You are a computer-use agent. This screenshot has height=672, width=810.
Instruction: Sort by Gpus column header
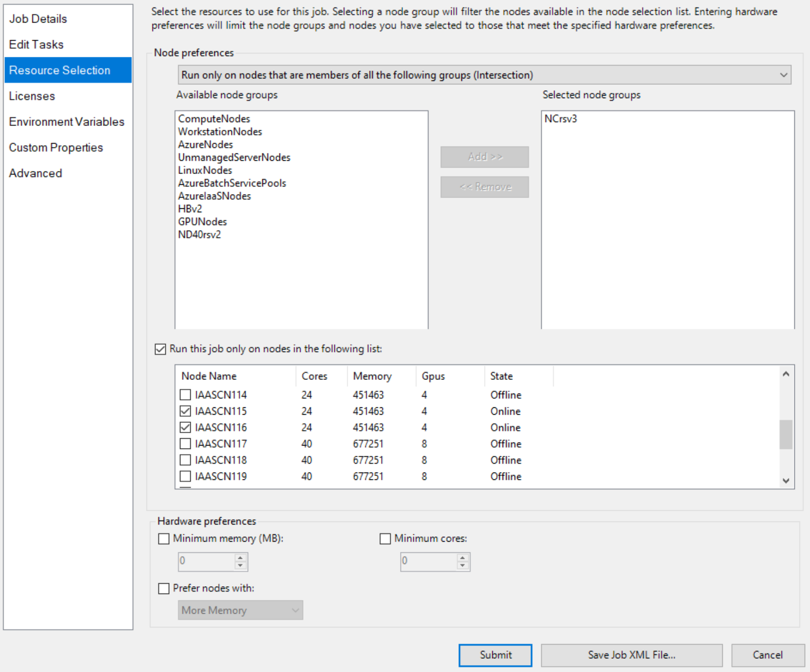click(x=450, y=376)
